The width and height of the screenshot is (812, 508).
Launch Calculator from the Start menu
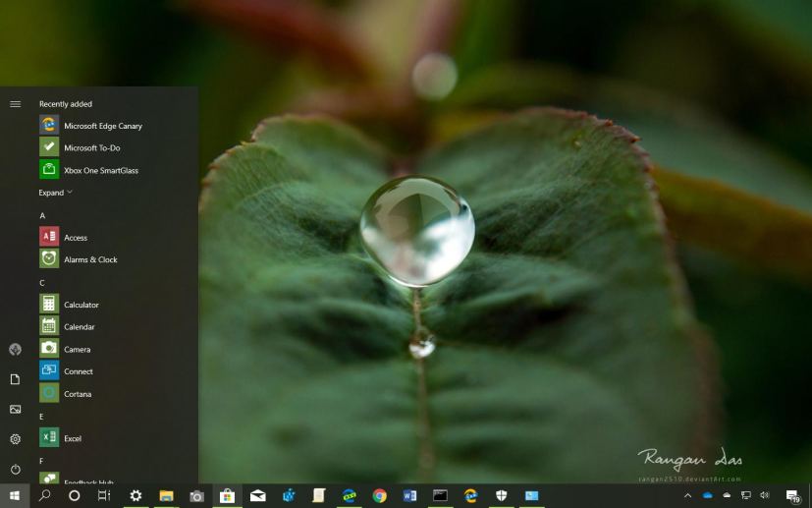point(81,305)
